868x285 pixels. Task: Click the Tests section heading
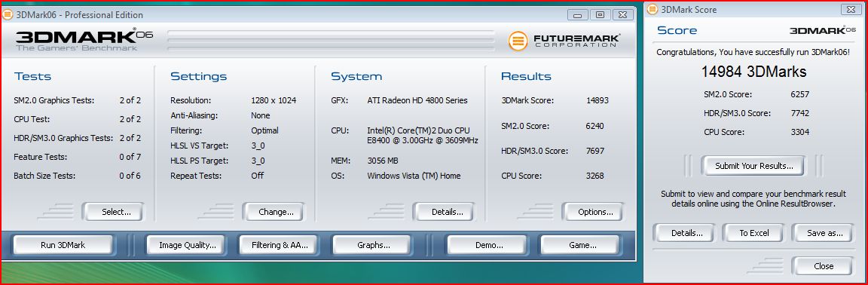click(x=32, y=76)
